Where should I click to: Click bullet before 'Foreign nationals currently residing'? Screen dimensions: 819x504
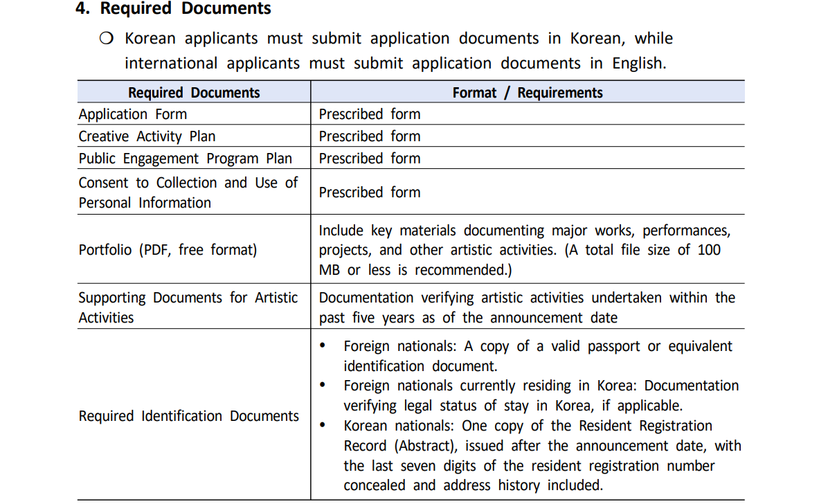point(323,385)
